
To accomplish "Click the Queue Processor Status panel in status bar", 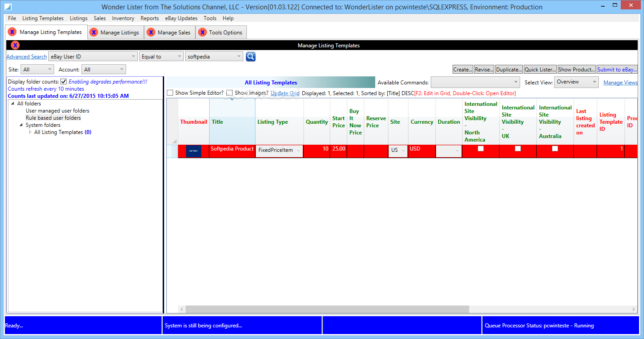I will tap(560, 325).
